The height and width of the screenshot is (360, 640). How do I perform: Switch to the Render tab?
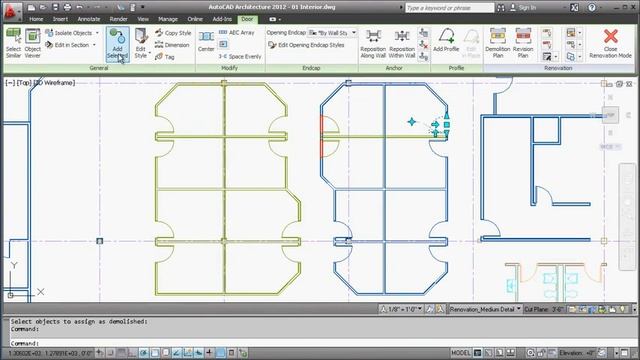[x=118, y=19]
